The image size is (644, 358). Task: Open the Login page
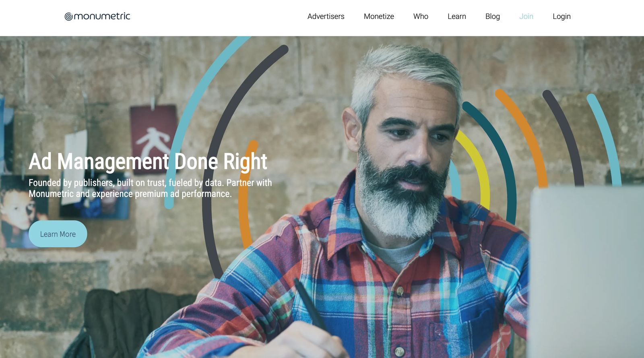(x=561, y=17)
